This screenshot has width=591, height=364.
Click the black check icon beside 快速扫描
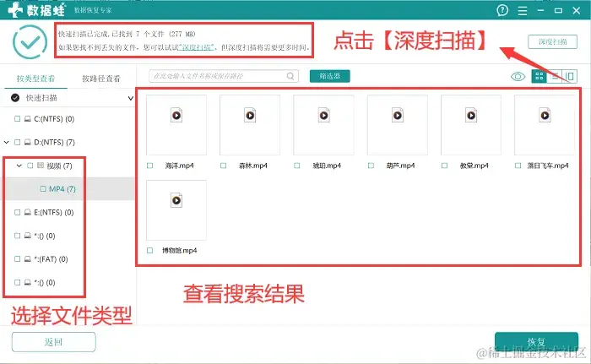click(x=15, y=98)
